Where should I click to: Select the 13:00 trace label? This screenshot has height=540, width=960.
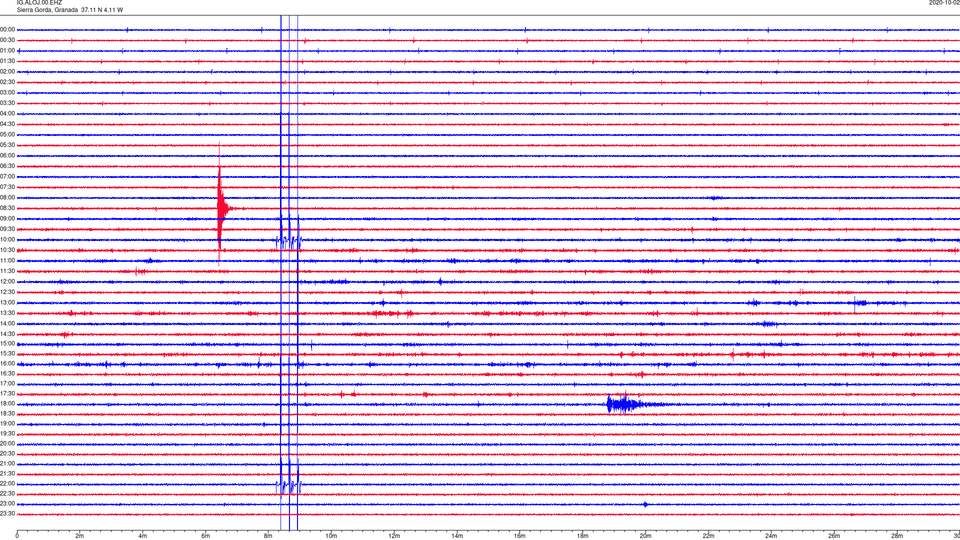click(7, 302)
